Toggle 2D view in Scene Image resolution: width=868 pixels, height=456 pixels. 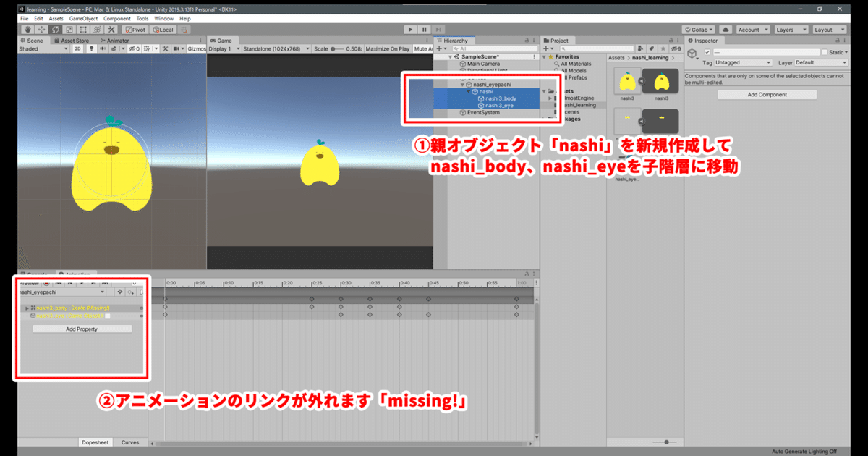click(77, 48)
